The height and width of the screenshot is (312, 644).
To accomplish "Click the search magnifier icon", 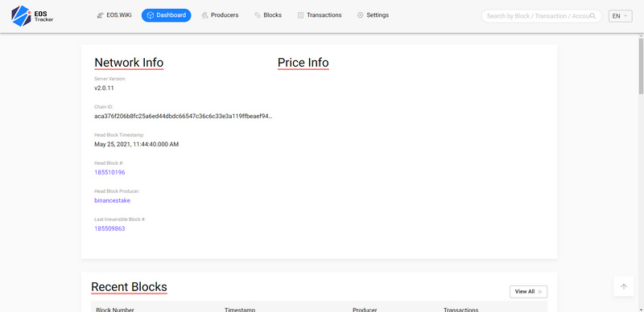I will point(592,16).
